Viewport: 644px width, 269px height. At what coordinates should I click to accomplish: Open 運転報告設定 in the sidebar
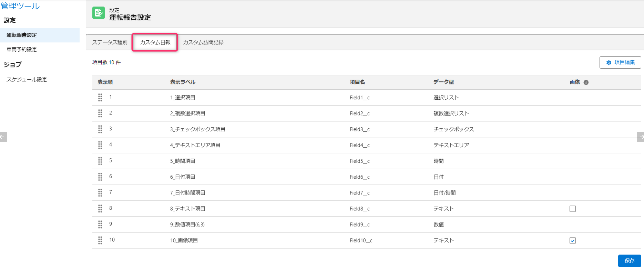40,35
